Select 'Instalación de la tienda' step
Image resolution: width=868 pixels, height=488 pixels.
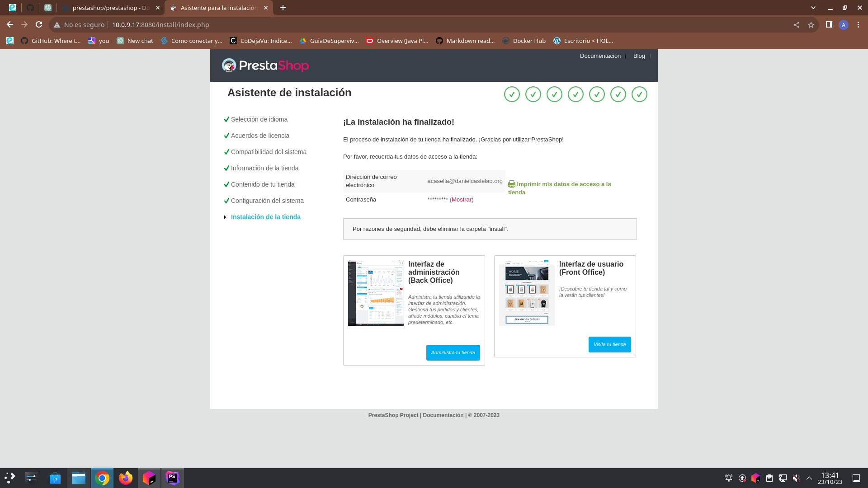pyautogui.click(x=265, y=217)
